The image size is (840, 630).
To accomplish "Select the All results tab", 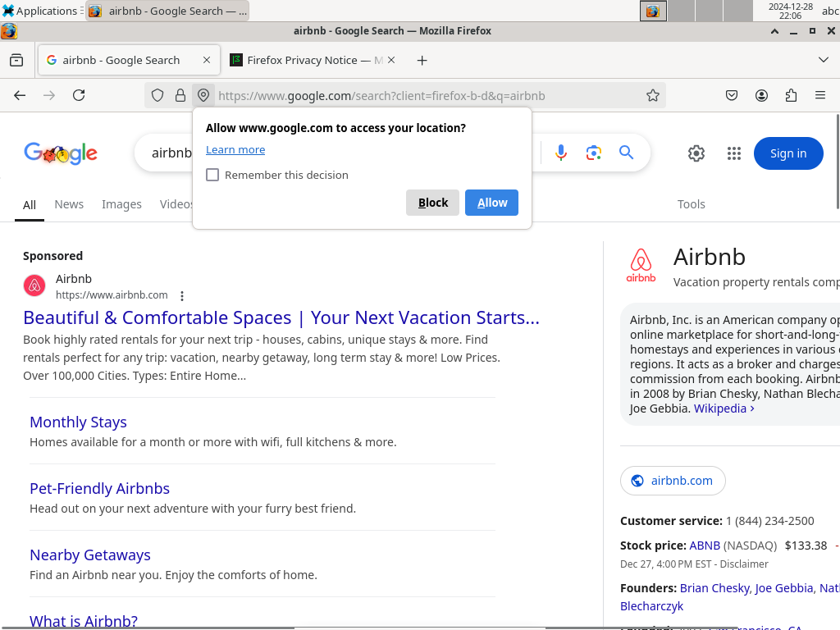I will [30, 204].
